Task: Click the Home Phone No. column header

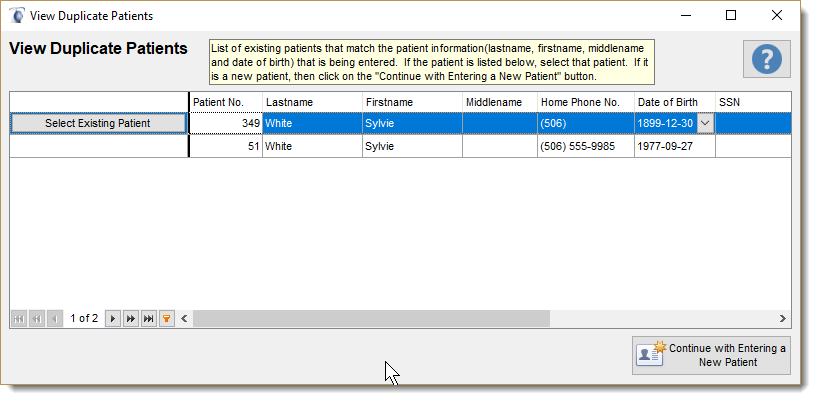Action: tap(585, 102)
